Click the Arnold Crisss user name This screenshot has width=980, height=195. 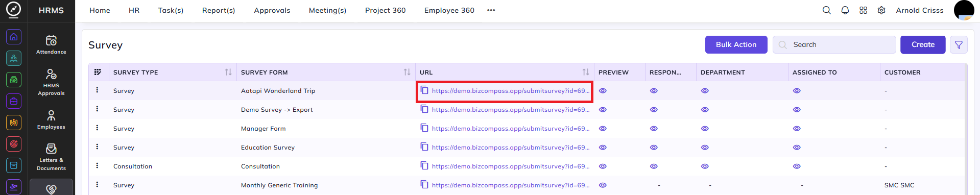[x=919, y=10]
